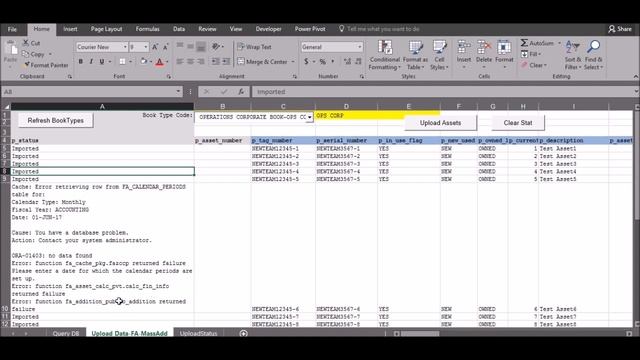Screen dimensions: 640x360
Task: Click the Borders icon
Action: (x=122, y=62)
